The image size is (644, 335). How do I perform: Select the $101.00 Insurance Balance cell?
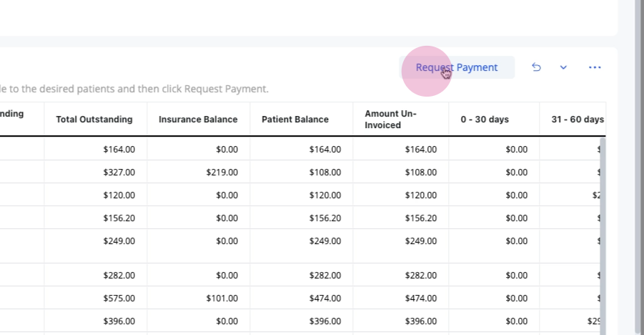199,298
